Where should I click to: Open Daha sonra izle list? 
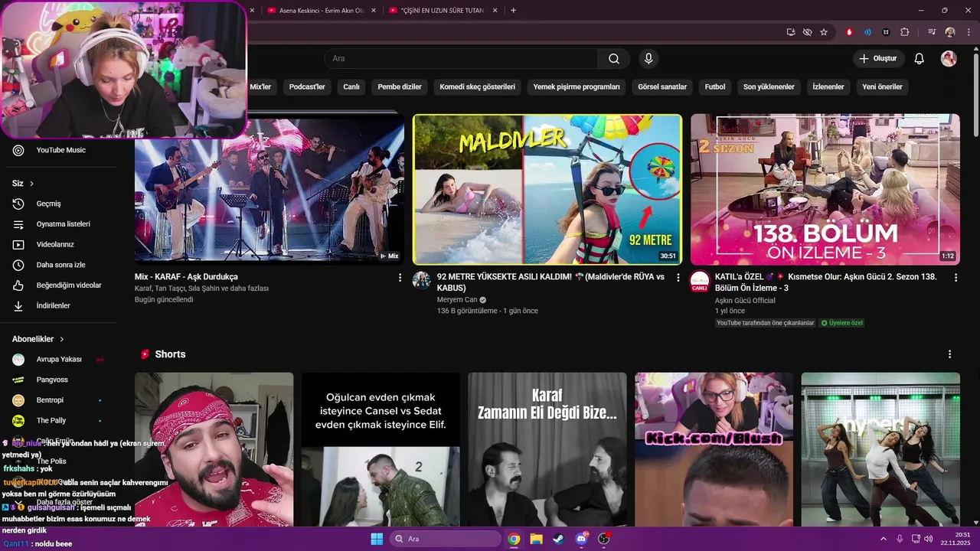coord(61,265)
